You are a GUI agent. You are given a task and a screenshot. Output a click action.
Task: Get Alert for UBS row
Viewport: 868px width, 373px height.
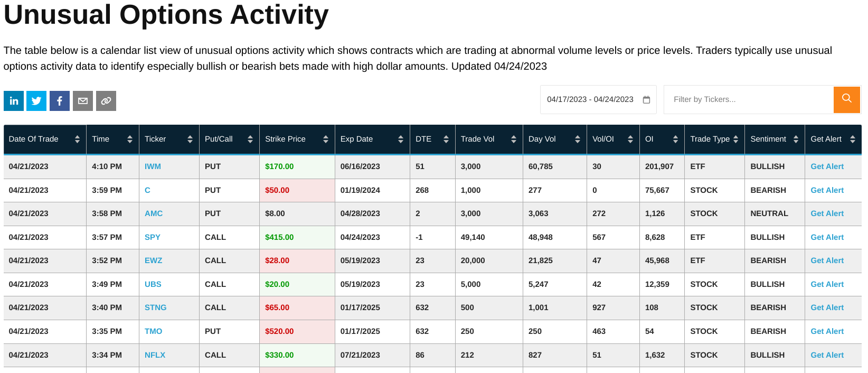point(827,284)
